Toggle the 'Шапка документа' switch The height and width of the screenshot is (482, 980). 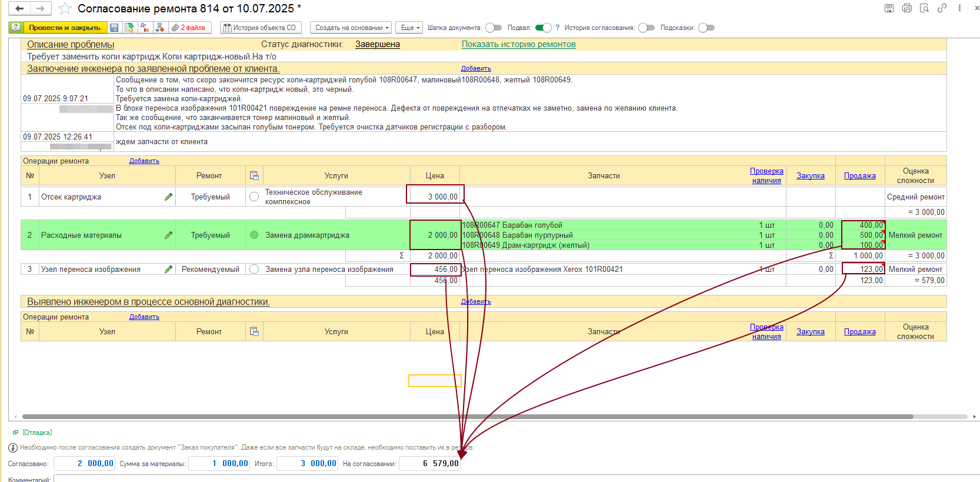(494, 28)
